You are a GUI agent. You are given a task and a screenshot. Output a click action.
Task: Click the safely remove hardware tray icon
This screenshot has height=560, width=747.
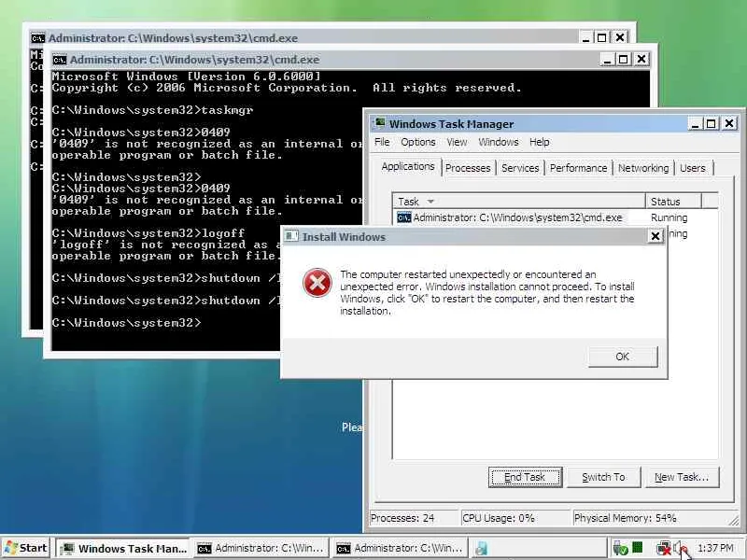point(620,549)
